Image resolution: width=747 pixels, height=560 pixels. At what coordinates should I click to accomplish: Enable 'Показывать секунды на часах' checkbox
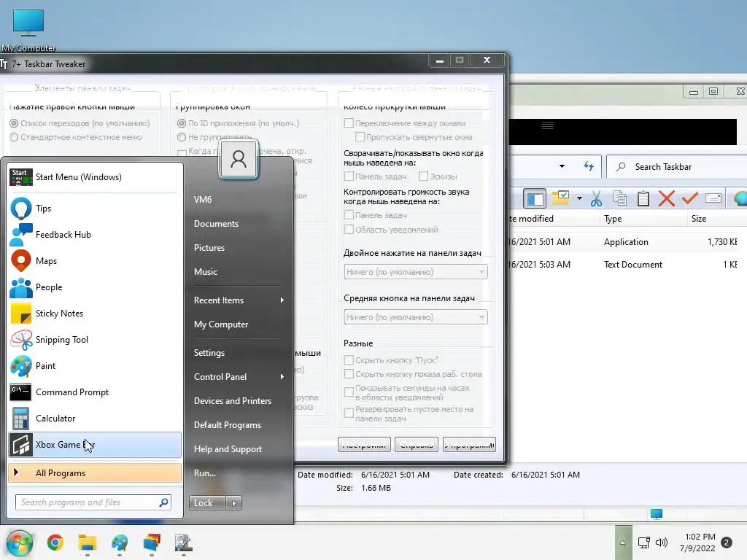tap(349, 392)
